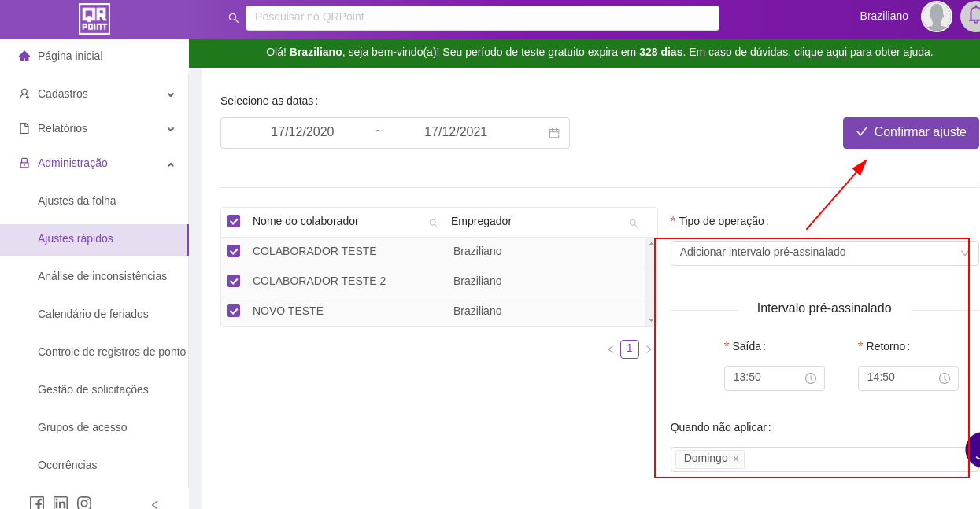Open the Instagram social link
The height and width of the screenshot is (509, 980).
(84, 503)
